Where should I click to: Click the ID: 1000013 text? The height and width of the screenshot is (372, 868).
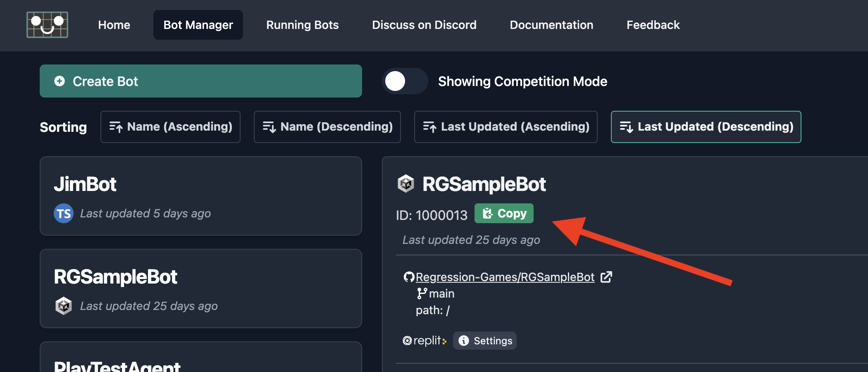[432, 215]
